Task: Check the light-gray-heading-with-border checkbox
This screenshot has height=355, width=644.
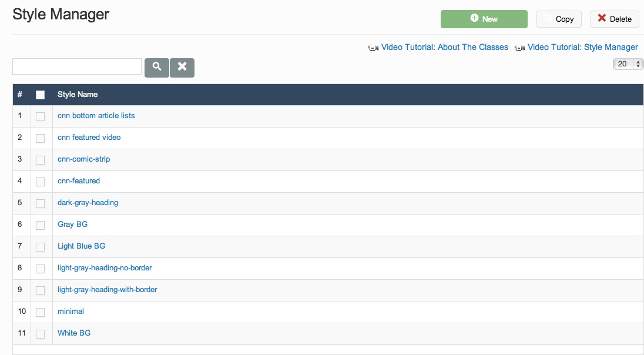Action: pos(40,290)
